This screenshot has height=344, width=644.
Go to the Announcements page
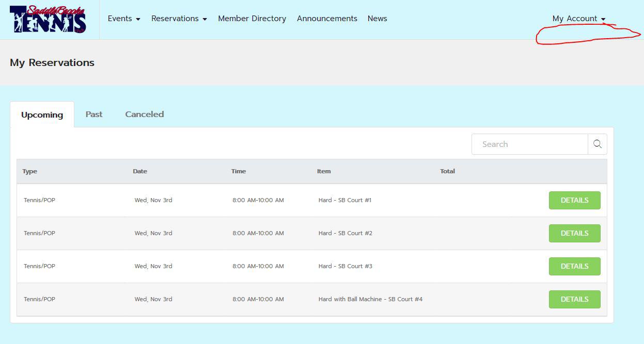click(327, 19)
